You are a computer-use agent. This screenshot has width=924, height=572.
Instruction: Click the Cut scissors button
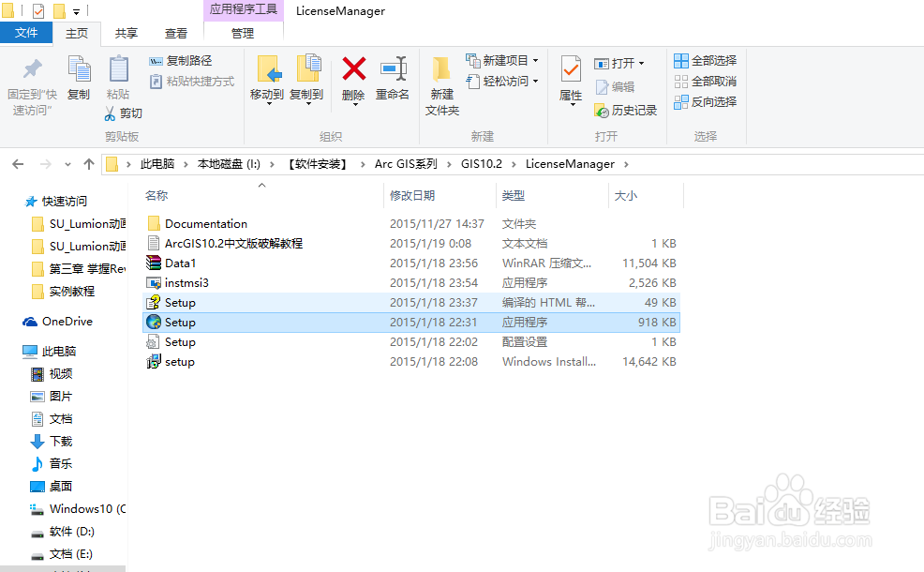123,113
